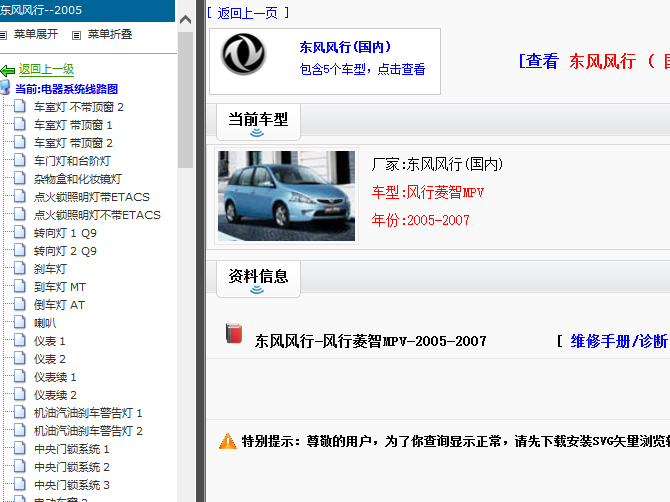Click the orange warning triangle icon

tap(227, 441)
